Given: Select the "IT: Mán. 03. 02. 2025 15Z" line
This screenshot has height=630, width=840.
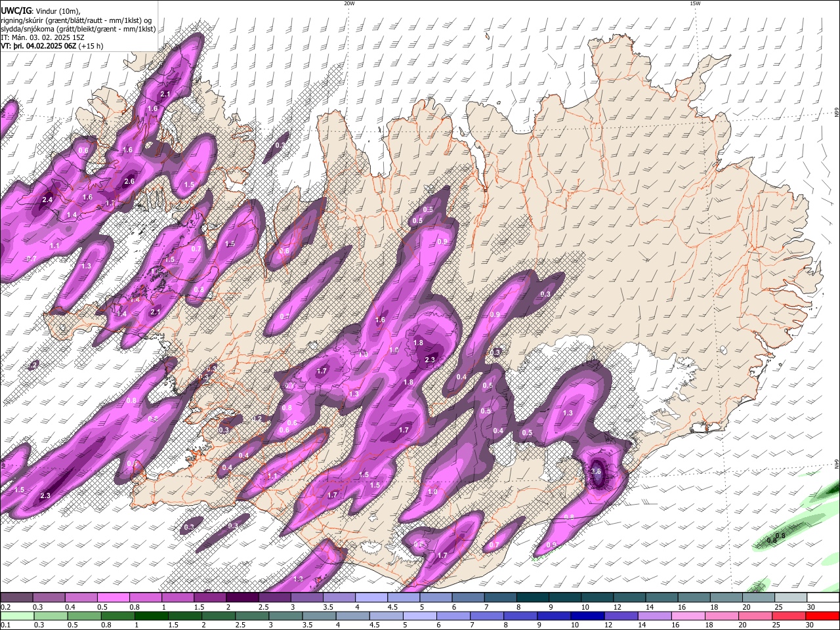Looking at the screenshot, I should pos(43,37).
